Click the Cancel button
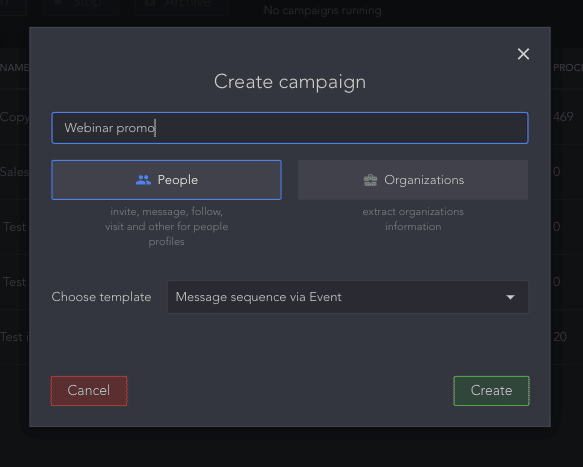 [x=89, y=391]
